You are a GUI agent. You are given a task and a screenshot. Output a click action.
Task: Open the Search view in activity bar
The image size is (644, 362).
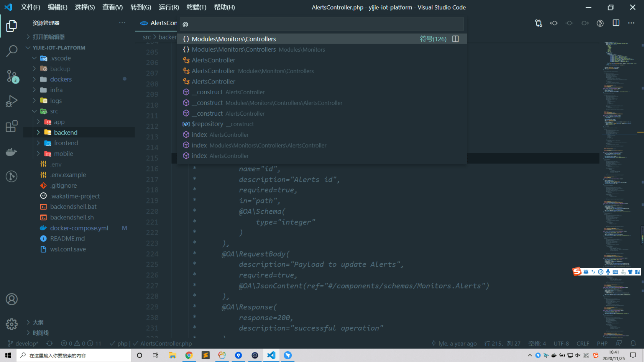click(11, 51)
